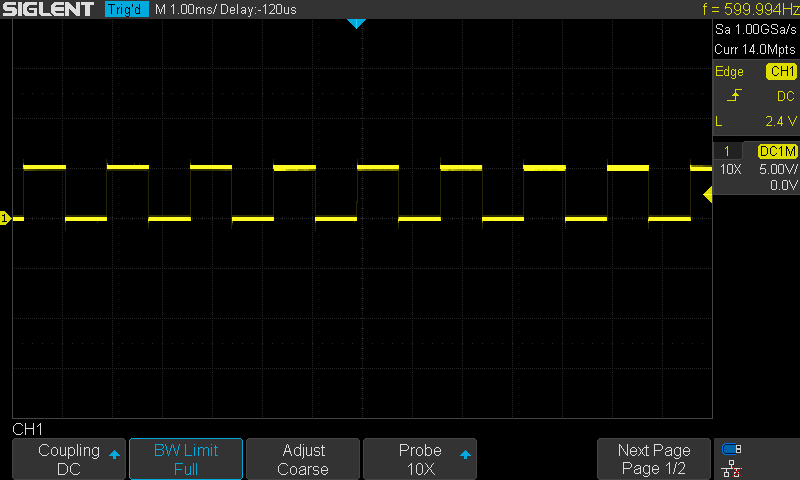Click the channel 1 ground reference marker

coord(5,218)
